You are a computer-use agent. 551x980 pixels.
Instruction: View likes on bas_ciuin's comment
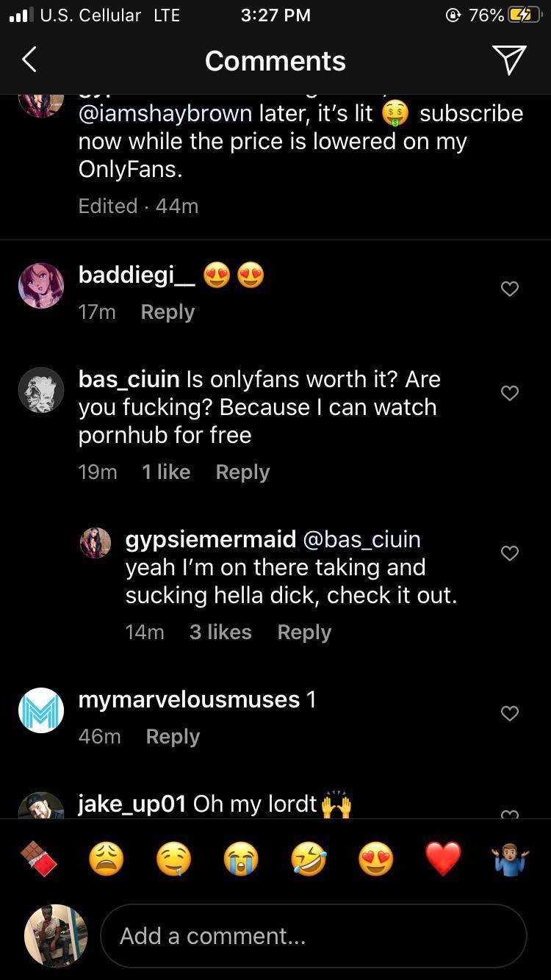pos(166,472)
